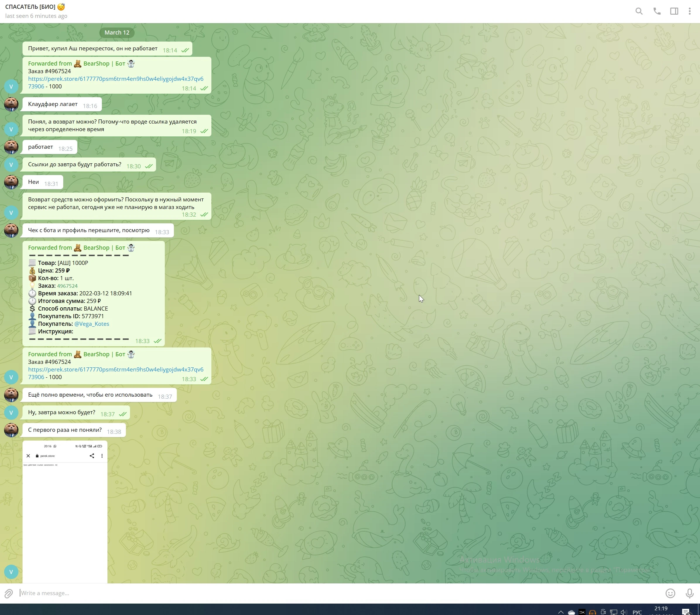Click bear avatar beside 'С первого раза'
This screenshot has width=700, height=615.
pyautogui.click(x=11, y=430)
